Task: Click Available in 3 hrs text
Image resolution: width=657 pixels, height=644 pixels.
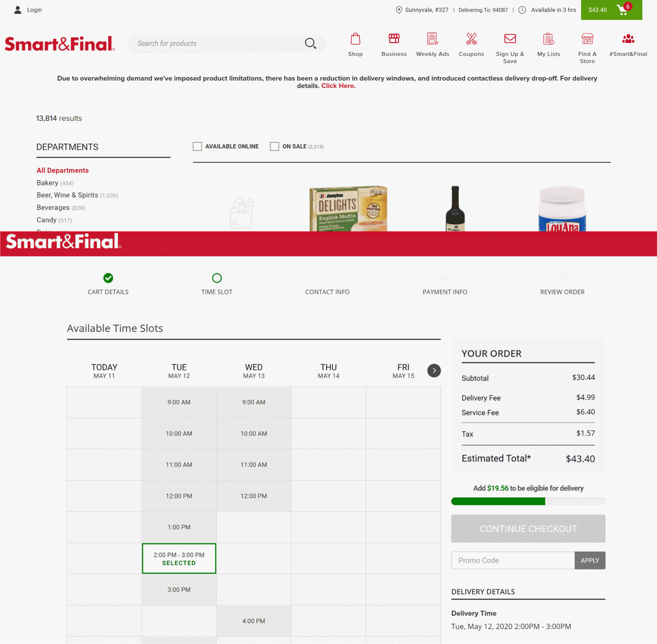Action: (x=553, y=10)
